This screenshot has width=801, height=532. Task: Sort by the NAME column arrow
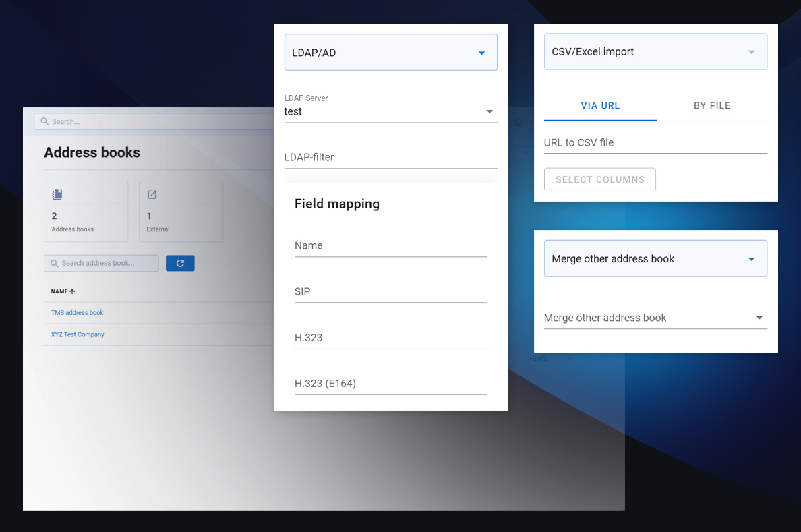[72, 291]
